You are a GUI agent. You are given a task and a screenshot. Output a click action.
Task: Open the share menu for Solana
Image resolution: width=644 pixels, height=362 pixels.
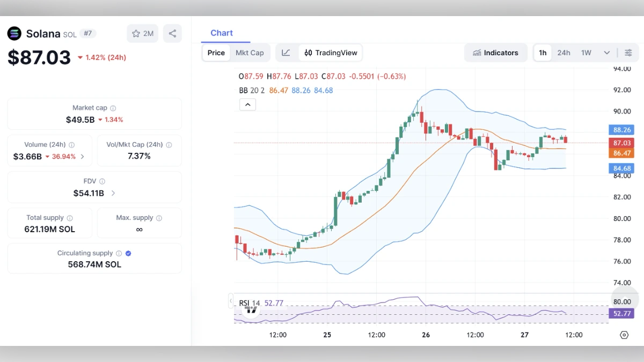point(172,33)
